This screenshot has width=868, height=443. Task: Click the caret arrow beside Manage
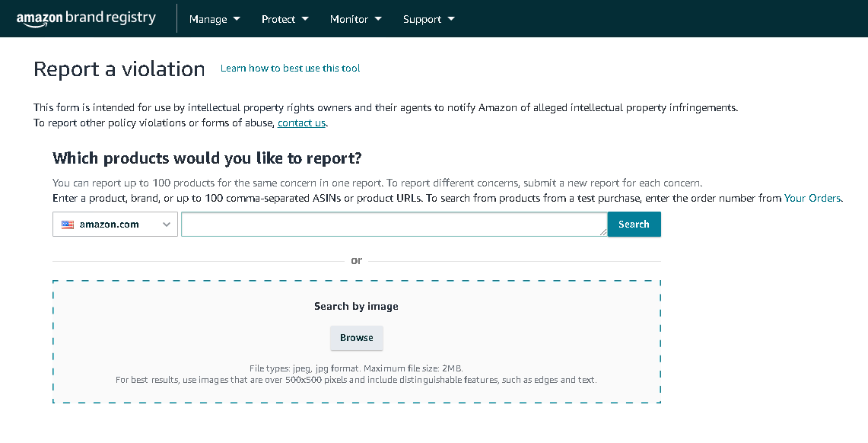tap(237, 19)
